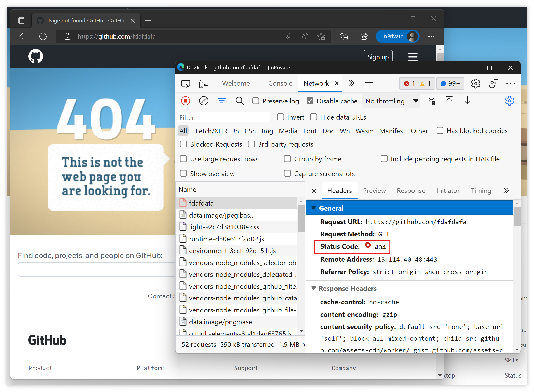The width and height of the screenshot is (534, 392).
Task: Open GitHub hamburger menu
Action: point(413,56)
